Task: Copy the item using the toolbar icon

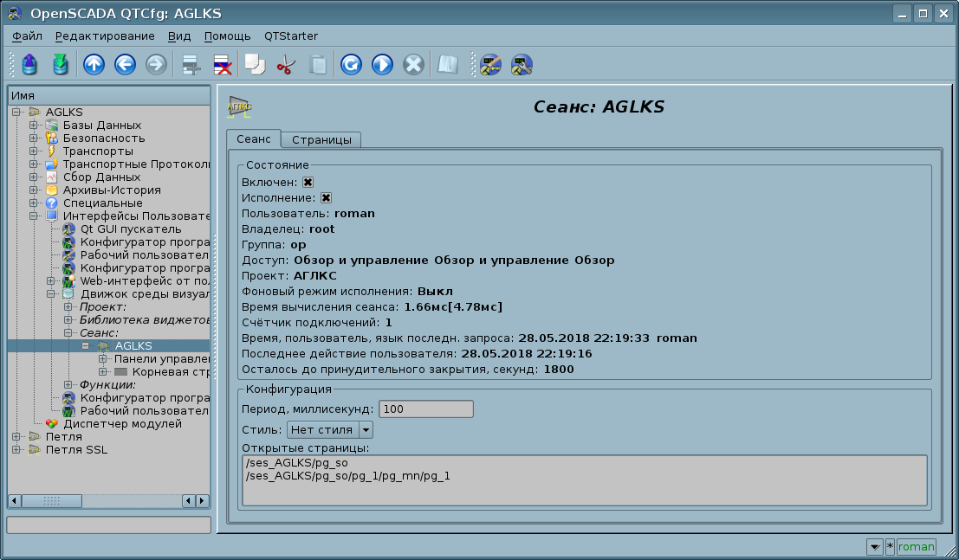Action: pos(255,64)
